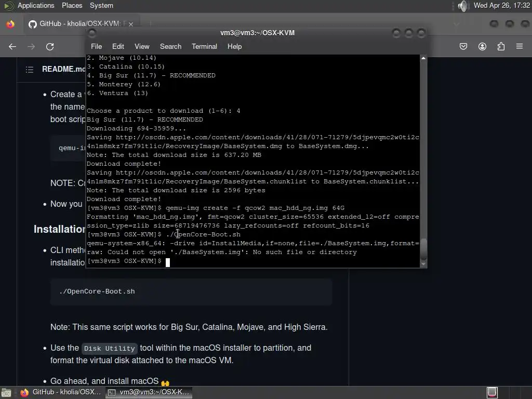The height and width of the screenshot is (399, 532).
Task: Click the '3. Catalina (10.15)' terminal line
Action: coord(126,67)
